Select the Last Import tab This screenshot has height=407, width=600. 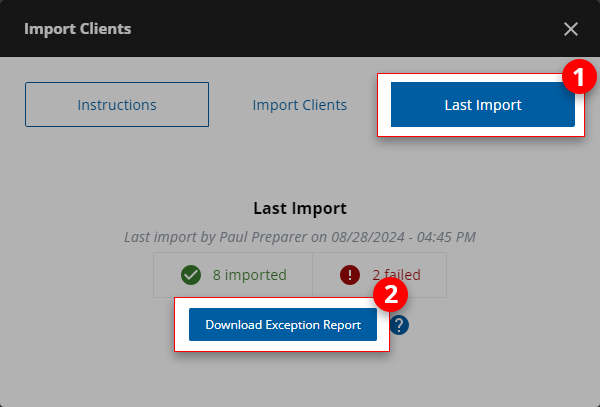pyautogui.click(x=482, y=104)
